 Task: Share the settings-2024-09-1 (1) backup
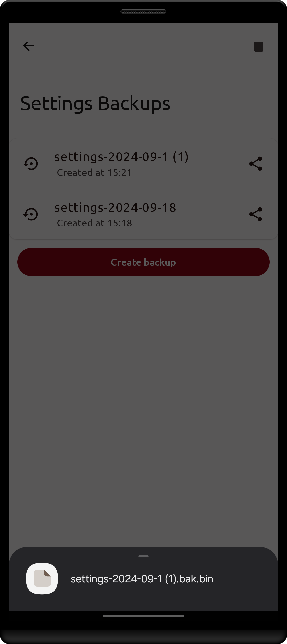click(256, 164)
